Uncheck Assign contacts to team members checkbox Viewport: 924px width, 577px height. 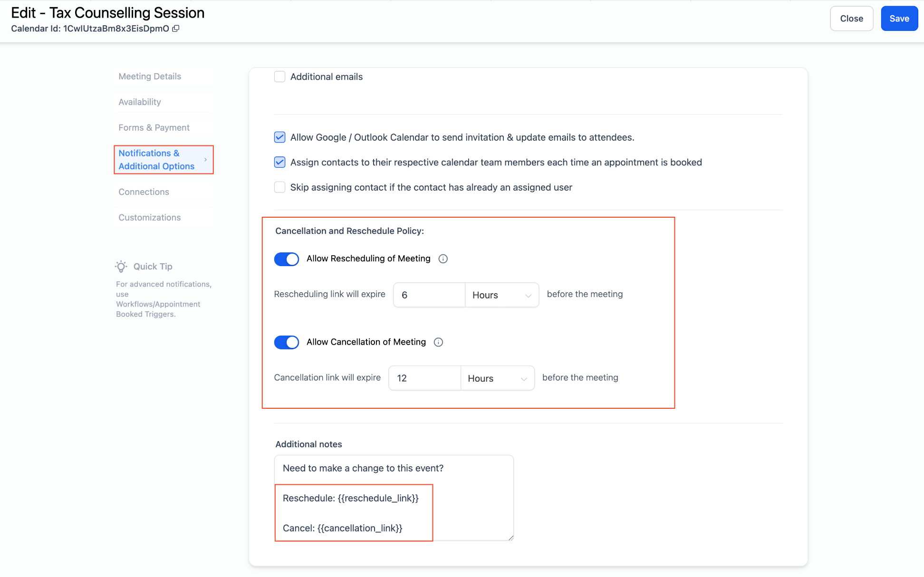pos(279,162)
